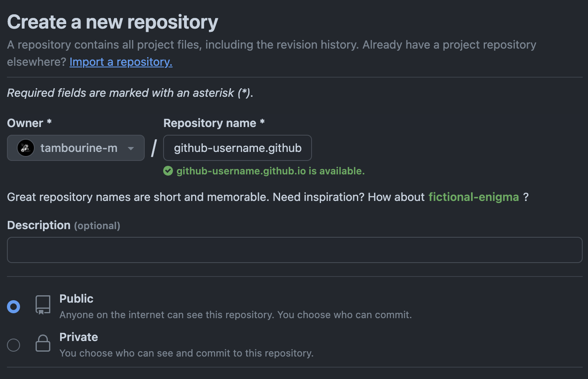
Task: Click the green availability checkmark icon
Action: pos(168,171)
